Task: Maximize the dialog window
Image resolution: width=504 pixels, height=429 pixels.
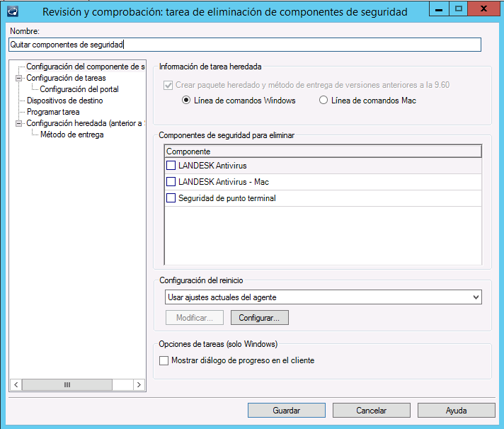Action: 459,9
